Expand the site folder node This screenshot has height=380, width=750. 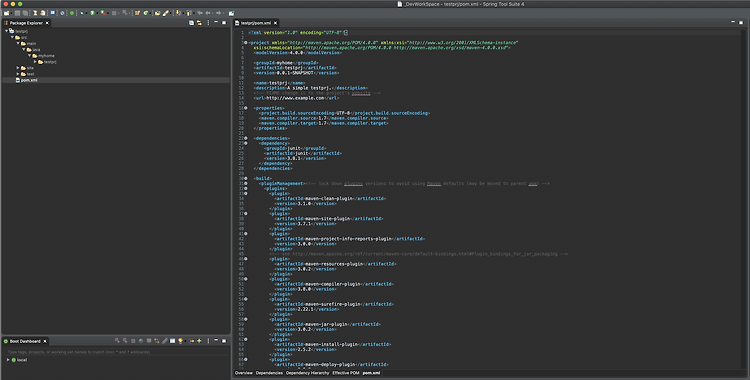pyautogui.click(x=18, y=68)
